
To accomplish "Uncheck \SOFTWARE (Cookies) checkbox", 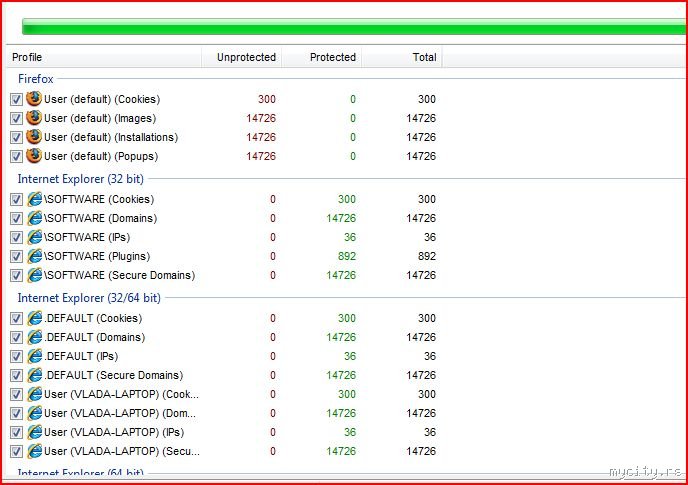I will point(16,199).
